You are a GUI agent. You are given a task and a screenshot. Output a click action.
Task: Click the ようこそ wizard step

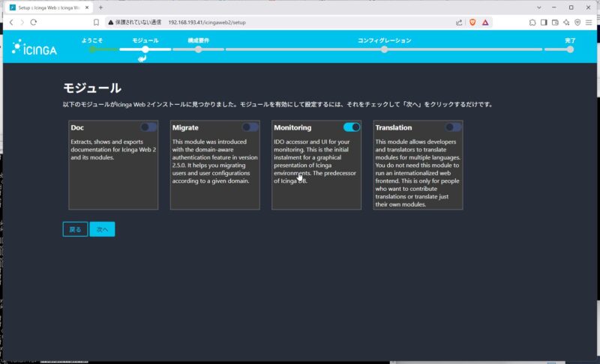(91, 40)
